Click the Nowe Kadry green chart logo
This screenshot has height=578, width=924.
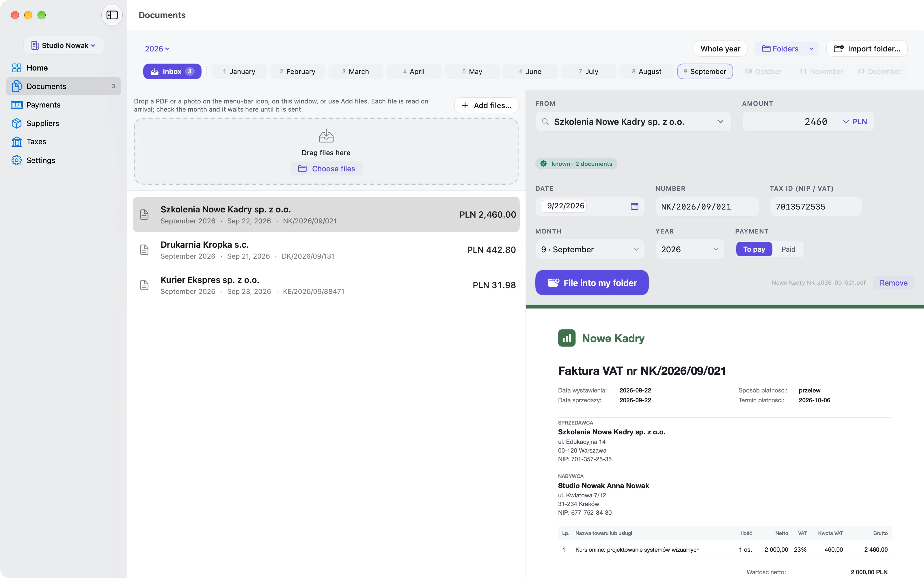tap(567, 338)
